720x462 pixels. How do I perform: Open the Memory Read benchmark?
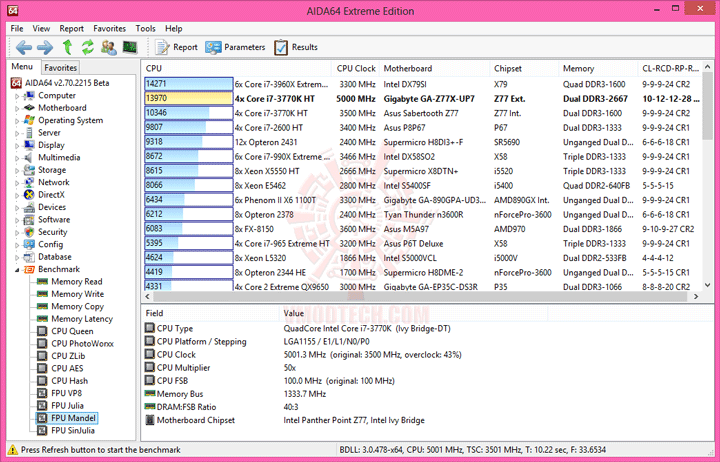pyautogui.click(x=70, y=282)
